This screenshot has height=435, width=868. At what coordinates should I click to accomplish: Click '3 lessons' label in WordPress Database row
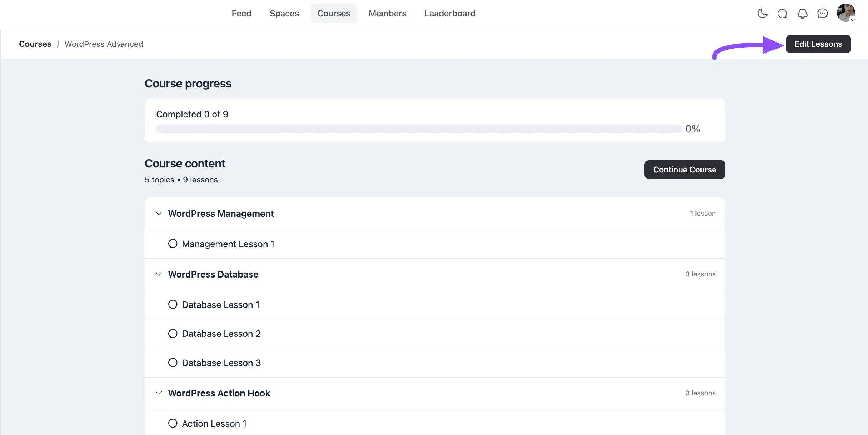point(700,274)
